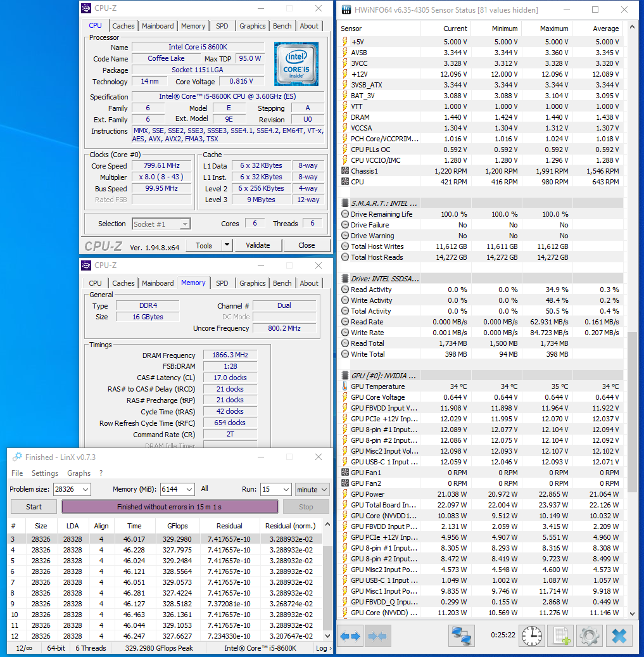The height and width of the screenshot is (657, 644).
Task: Open Caches tab in Memory CPU-Z window
Action: point(123,283)
